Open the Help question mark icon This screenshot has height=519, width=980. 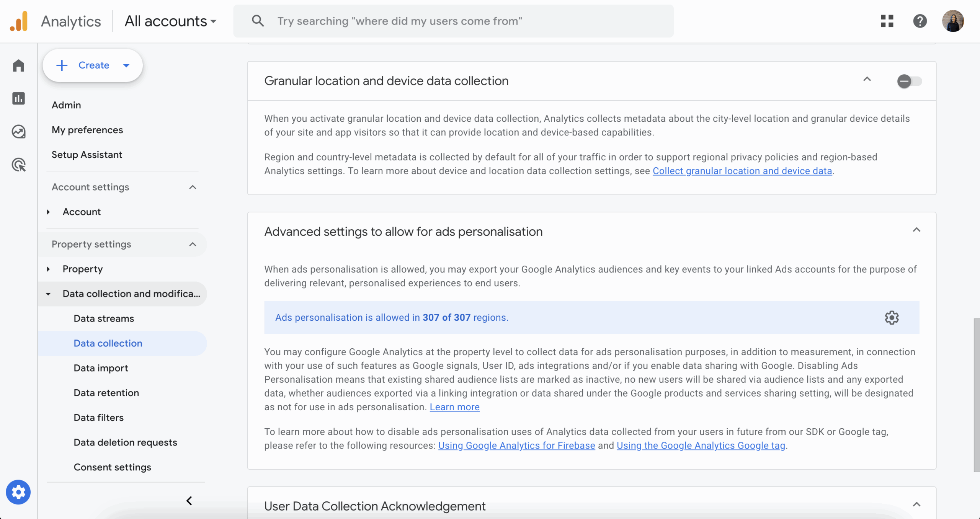920,21
